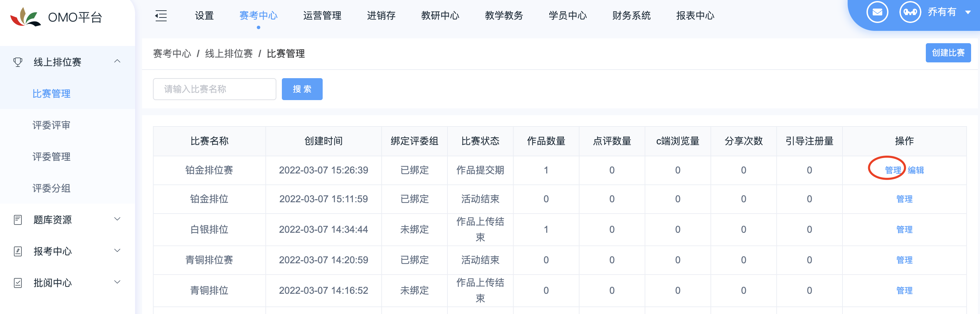This screenshot has width=980, height=314.
Task: Select 比赛管理 in the sidebar
Action: click(x=51, y=94)
